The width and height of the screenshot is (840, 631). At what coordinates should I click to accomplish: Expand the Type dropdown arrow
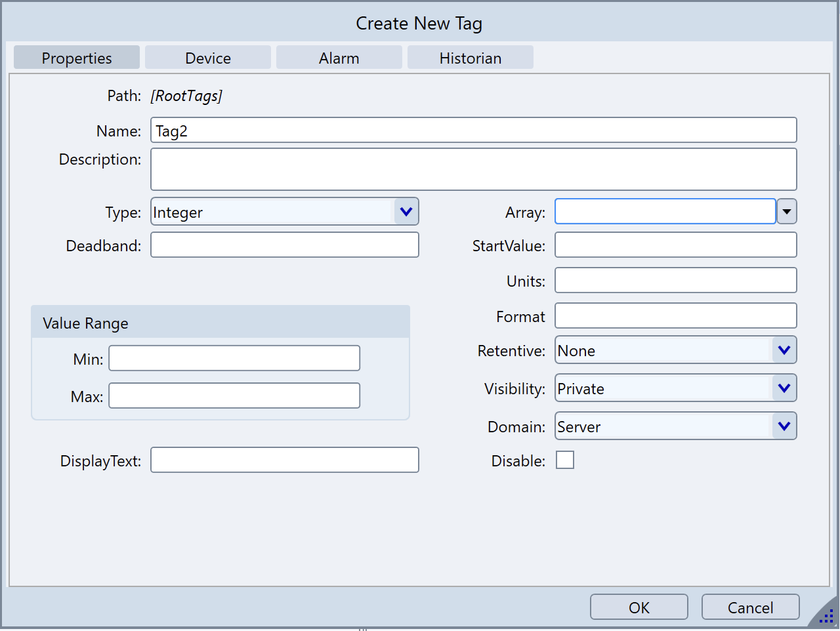coord(406,212)
